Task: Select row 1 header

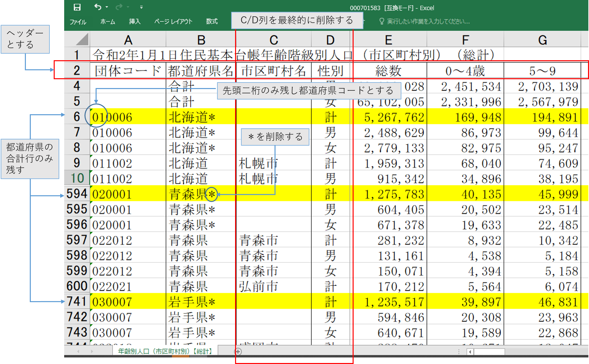Action: tap(77, 55)
